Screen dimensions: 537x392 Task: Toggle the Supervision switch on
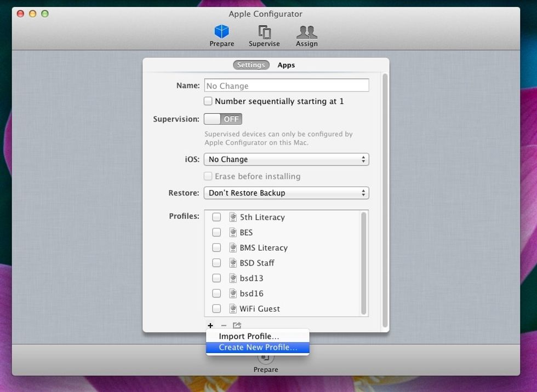(223, 119)
